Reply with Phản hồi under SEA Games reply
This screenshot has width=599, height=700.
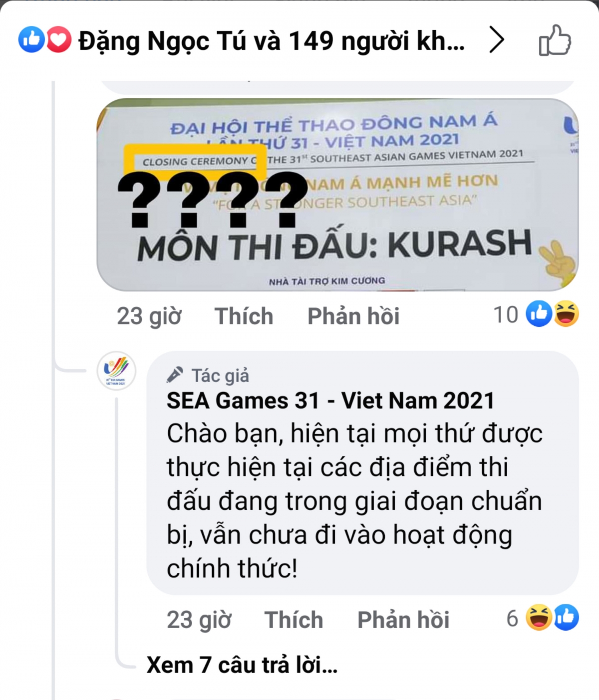(403, 620)
